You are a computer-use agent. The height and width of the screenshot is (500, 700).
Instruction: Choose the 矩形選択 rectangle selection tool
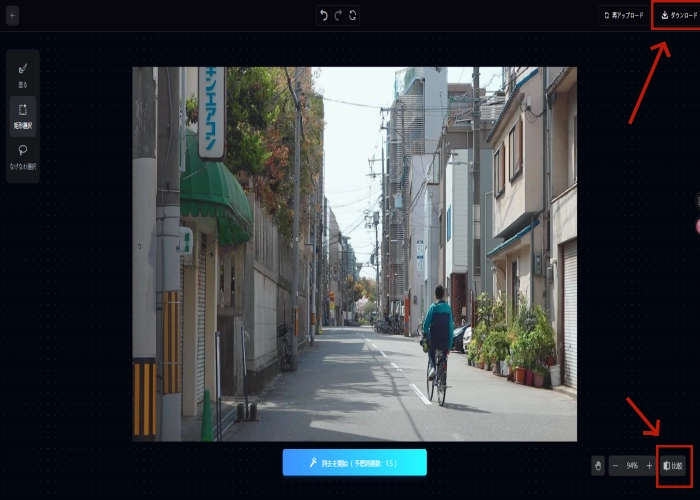tap(23, 116)
